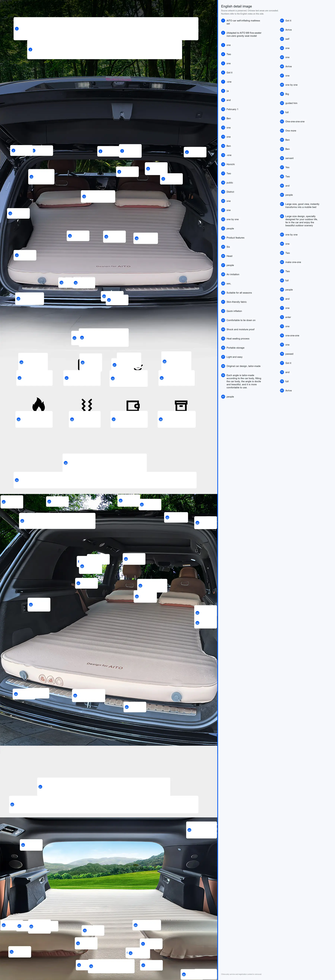Click the wavy heat lines icon

tap(87, 405)
